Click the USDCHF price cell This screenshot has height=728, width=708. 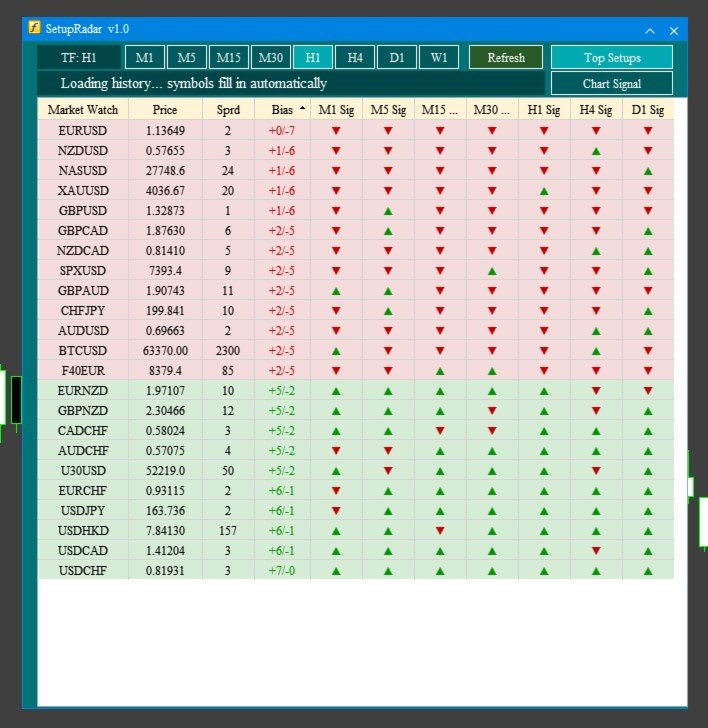tap(165, 571)
